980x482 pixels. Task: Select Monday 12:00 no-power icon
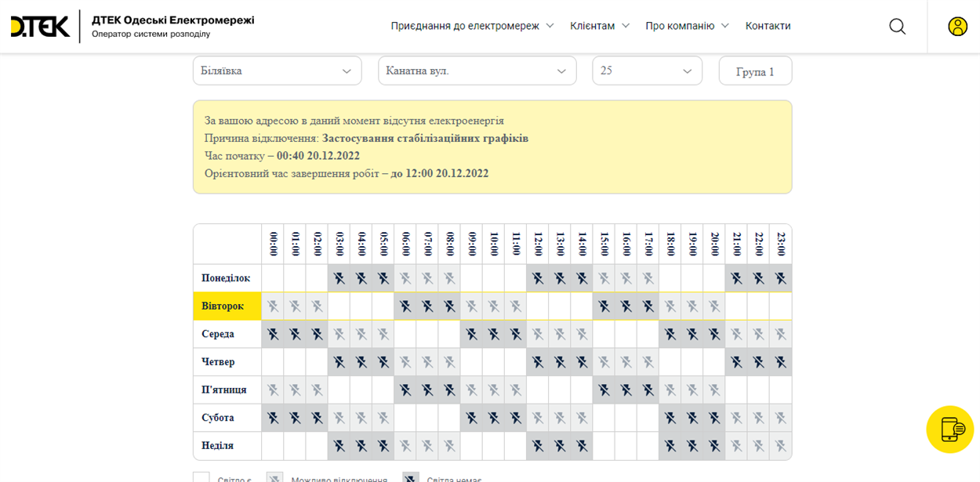[538, 278]
